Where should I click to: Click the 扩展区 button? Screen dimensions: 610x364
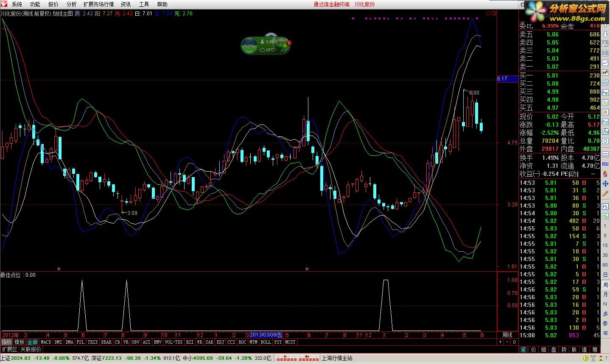click(x=9, y=350)
